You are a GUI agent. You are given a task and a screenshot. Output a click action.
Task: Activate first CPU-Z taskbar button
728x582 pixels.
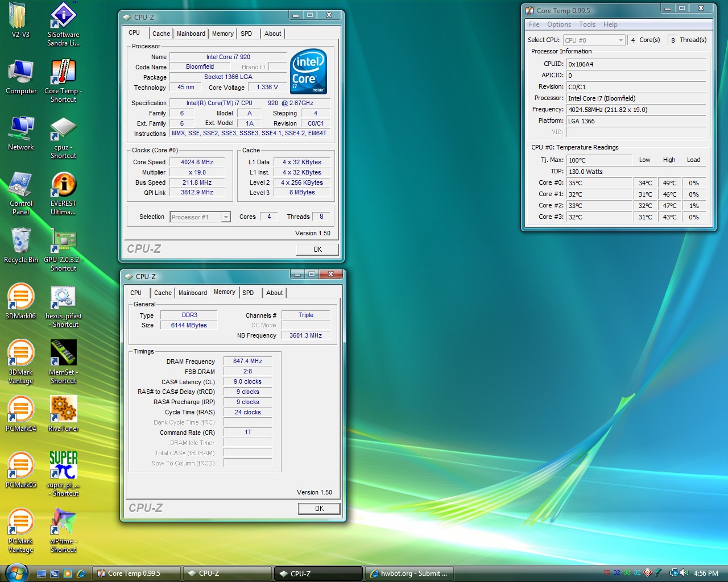(227, 573)
